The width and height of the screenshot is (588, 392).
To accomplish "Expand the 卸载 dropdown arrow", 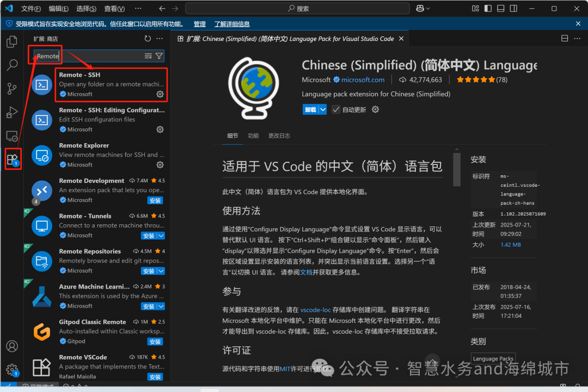I will 323,109.
